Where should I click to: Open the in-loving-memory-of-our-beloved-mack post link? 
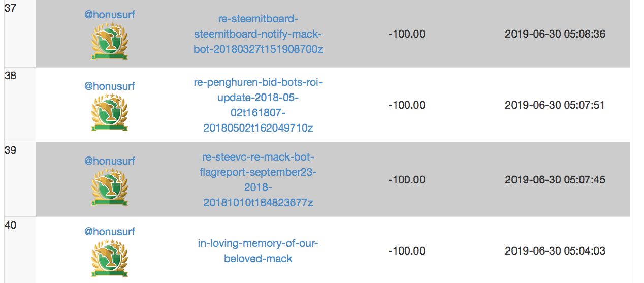pyautogui.click(x=258, y=251)
